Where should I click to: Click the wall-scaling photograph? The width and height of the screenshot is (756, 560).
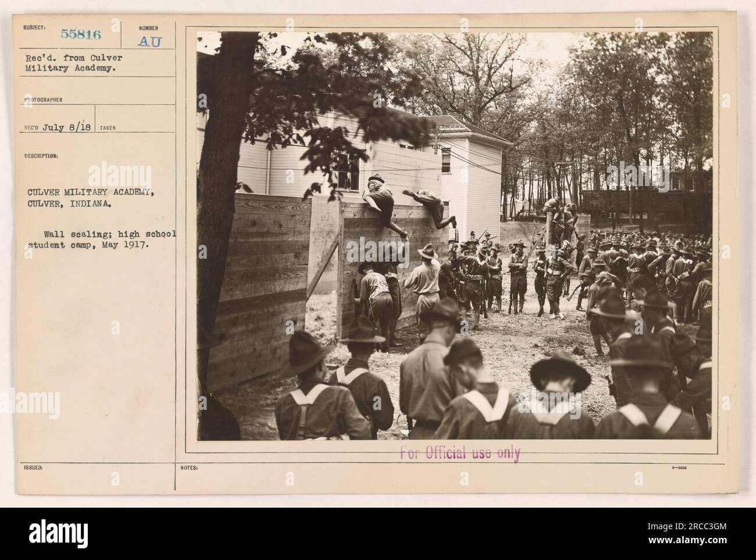pos(454,236)
